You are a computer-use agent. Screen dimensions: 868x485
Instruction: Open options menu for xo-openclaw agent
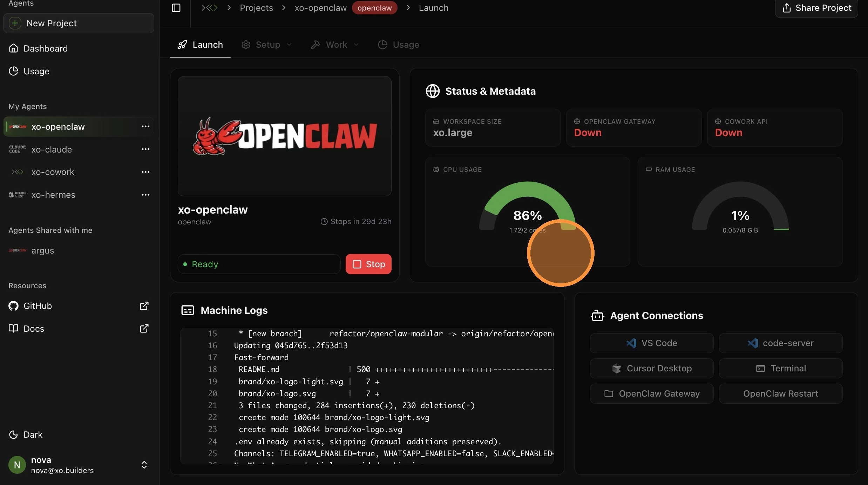pyautogui.click(x=145, y=127)
